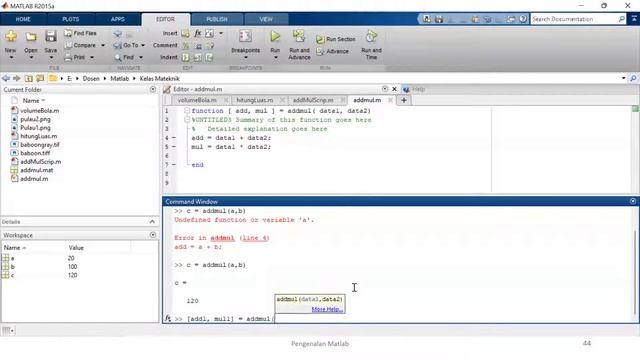Collapse function block at line 1
The image size is (640, 360).
pos(187,111)
